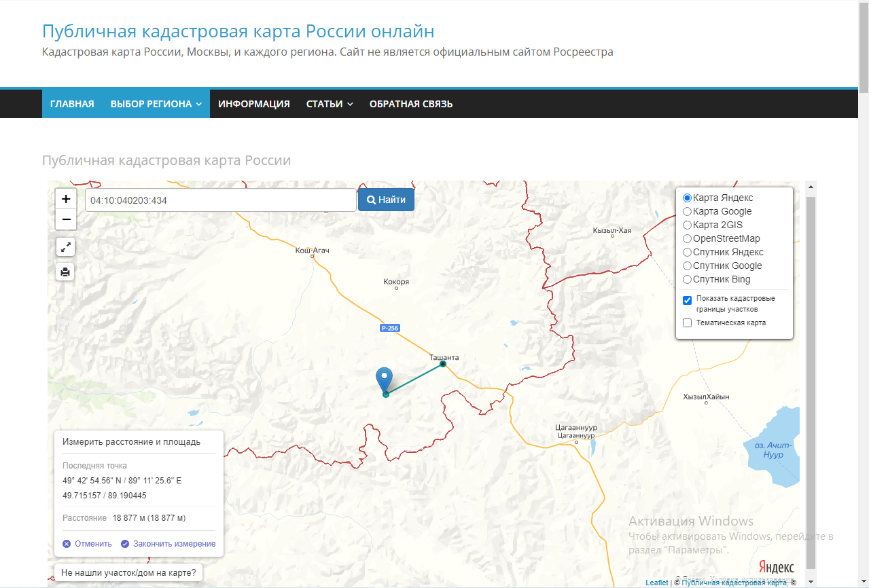The image size is (869, 588).
Task: Expand ВЫБОР РЕГИОНА dropdown menu
Action: pos(156,104)
